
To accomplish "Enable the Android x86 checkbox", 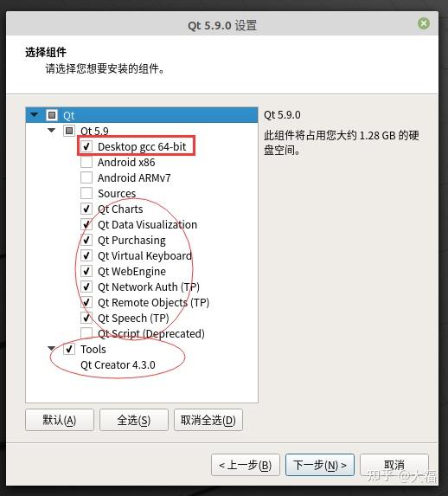I will pyautogui.click(x=86, y=162).
